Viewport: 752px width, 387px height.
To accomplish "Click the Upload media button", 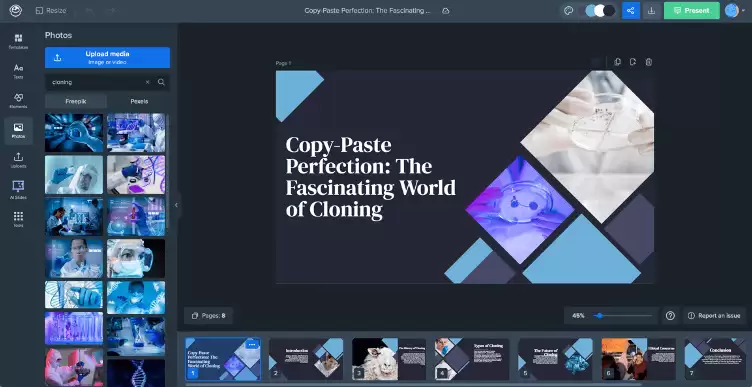I will 107,58.
